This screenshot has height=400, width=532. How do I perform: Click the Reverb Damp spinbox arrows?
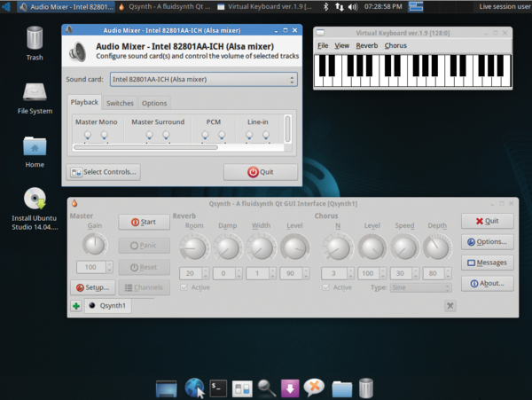[x=239, y=273]
